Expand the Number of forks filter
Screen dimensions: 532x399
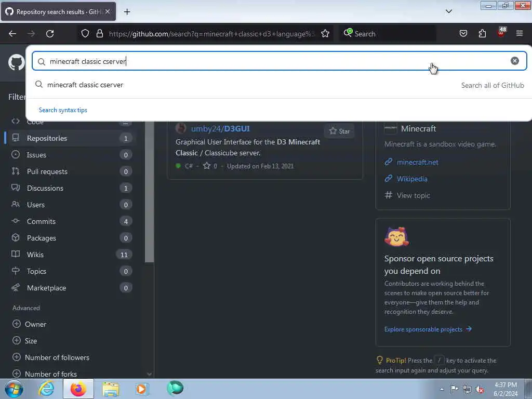tap(45, 374)
